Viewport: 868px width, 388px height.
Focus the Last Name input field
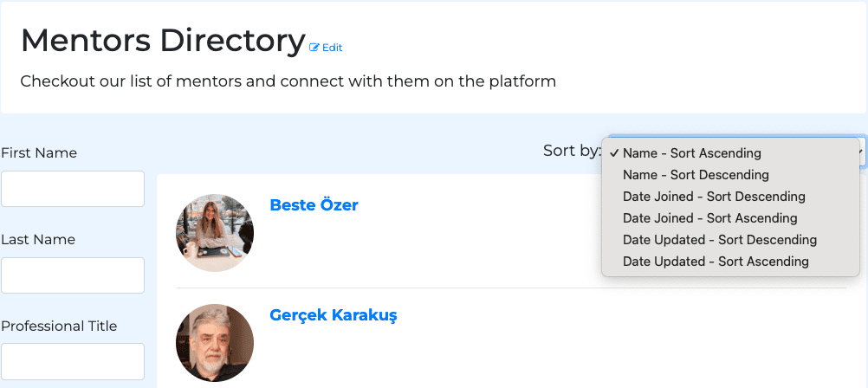tap(73, 275)
